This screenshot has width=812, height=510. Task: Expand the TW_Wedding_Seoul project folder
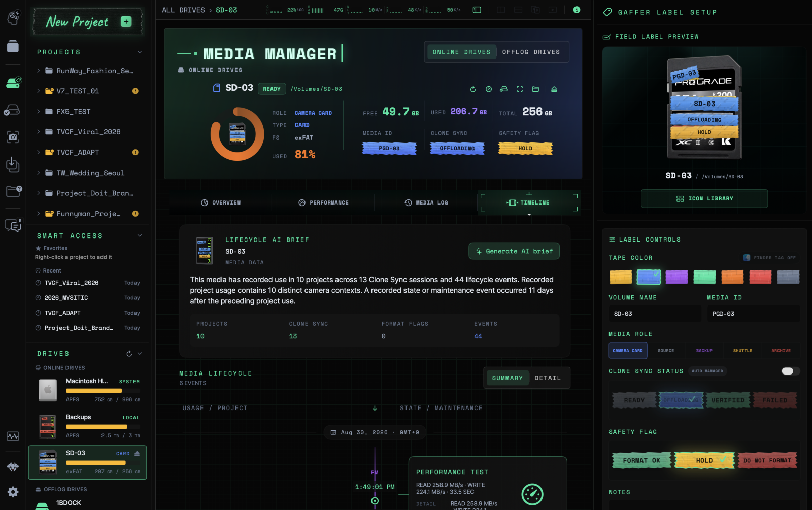pos(38,173)
